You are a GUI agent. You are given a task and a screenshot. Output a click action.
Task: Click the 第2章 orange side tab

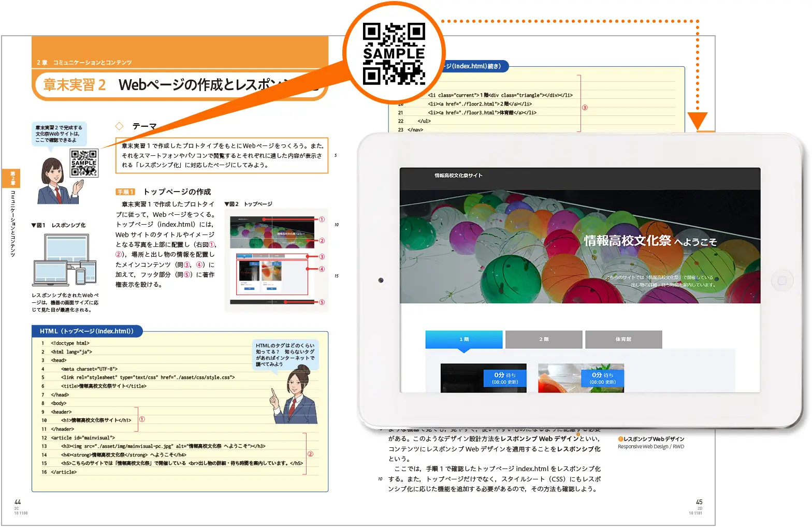click(x=12, y=178)
